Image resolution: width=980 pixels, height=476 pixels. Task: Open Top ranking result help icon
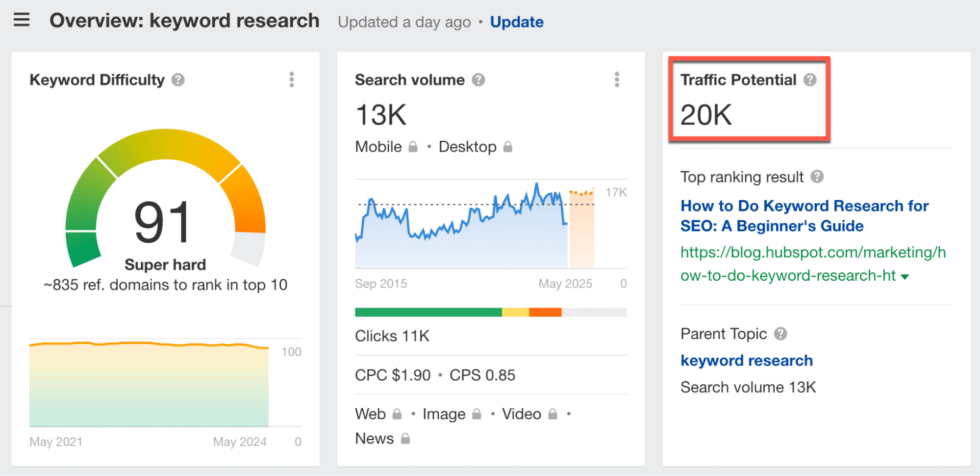817,176
